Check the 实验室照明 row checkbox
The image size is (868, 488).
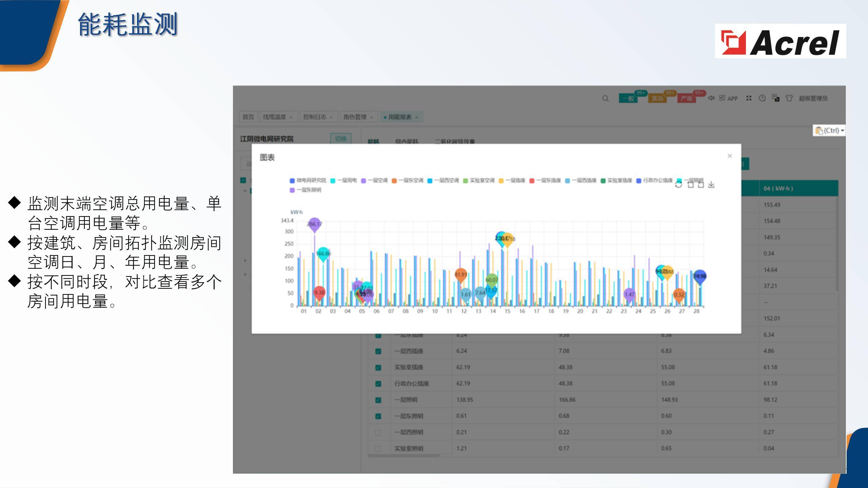point(378,449)
